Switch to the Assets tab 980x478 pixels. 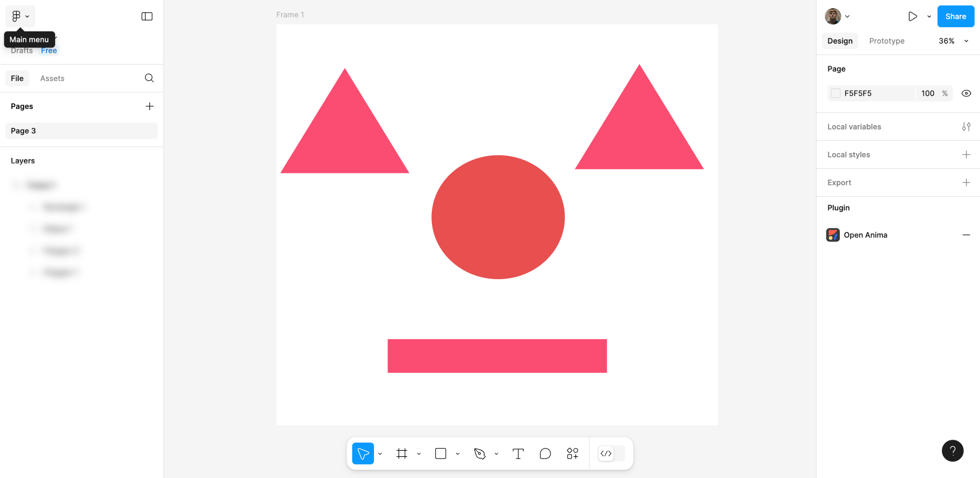click(52, 78)
